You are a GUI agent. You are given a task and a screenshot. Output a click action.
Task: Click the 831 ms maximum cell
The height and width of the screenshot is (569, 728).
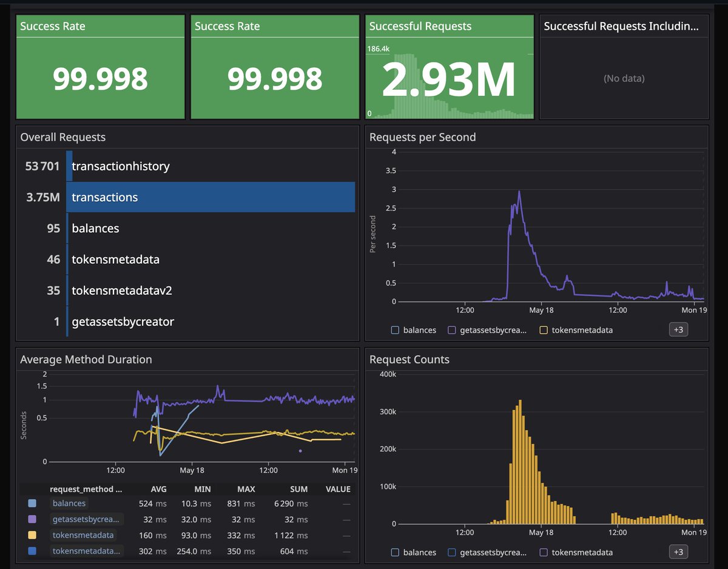coord(241,503)
